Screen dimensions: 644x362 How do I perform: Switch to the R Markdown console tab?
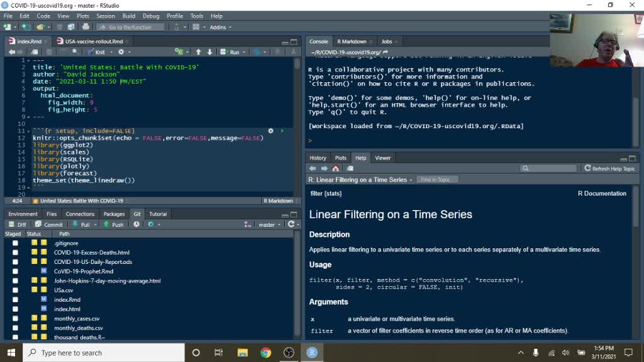[352, 41]
